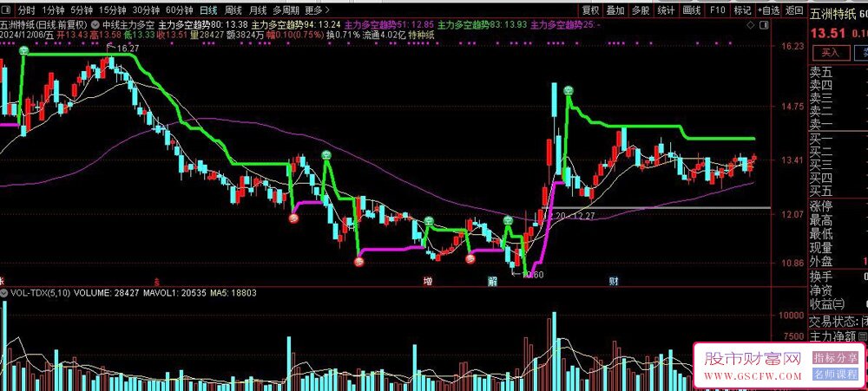Click the green 主力多空趋势83: 13.93 value

[x=482, y=25]
